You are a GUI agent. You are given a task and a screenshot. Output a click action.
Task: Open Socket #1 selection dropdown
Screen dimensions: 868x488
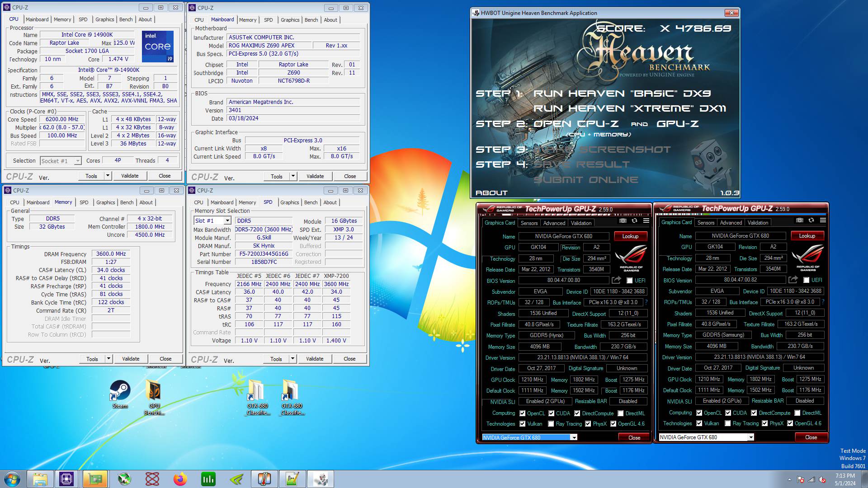pos(78,161)
